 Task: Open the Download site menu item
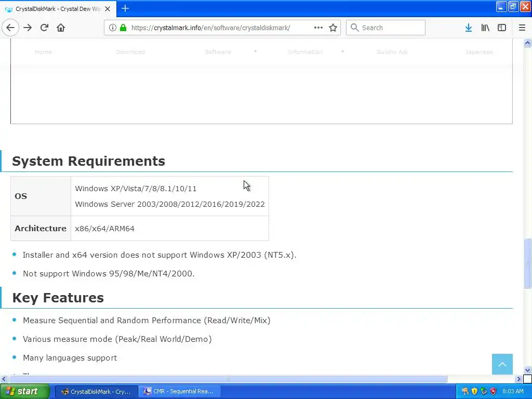click(130, 52)
